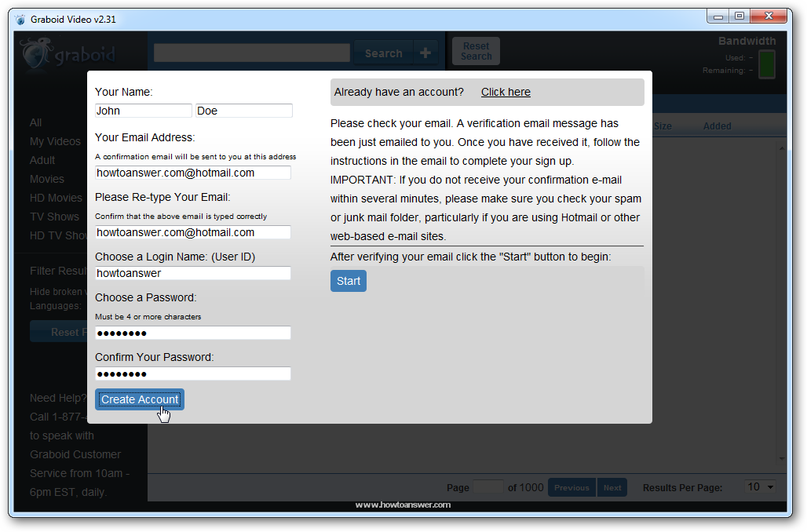Viewport: 807px width, 532px height.
Task: Click the Login Name field with howtoanswer
Action: click(193, 273)
